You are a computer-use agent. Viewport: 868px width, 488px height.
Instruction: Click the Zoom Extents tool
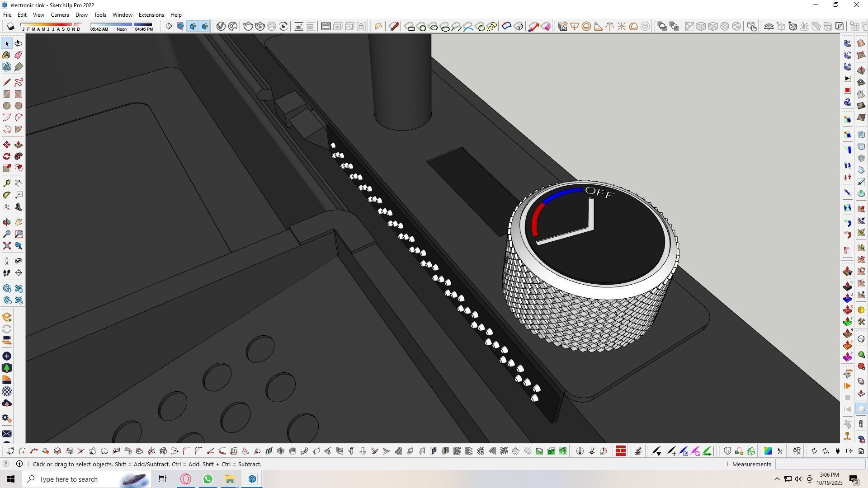pyautogui.click(x=7, y=246)
